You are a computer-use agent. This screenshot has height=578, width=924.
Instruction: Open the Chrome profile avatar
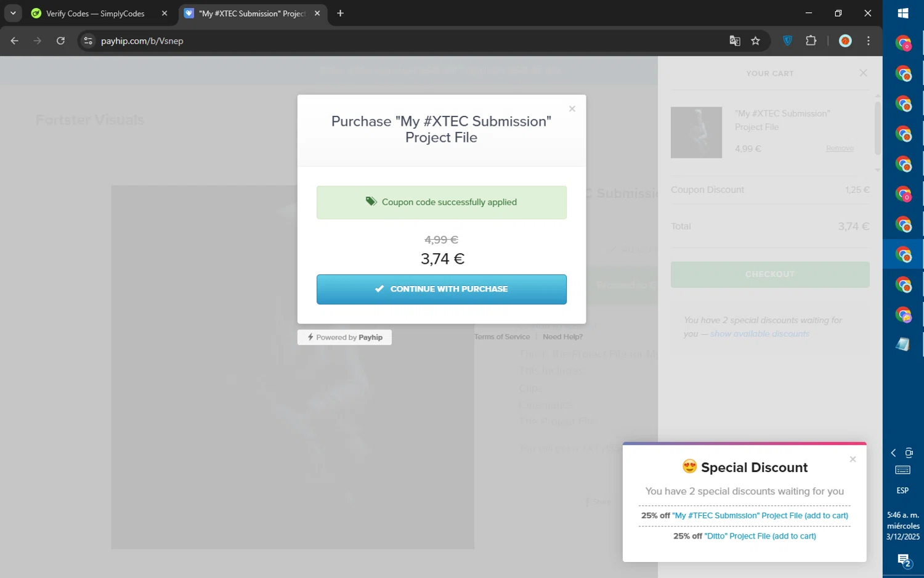click(845, 41)
